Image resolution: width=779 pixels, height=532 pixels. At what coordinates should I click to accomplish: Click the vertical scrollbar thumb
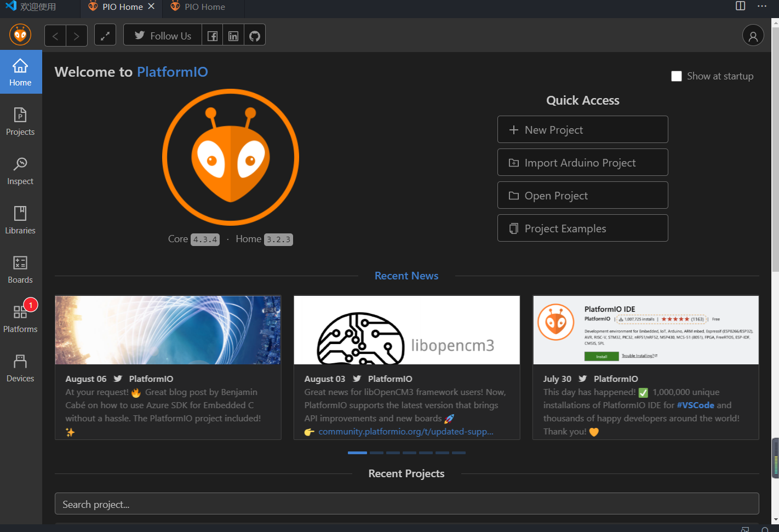pyautogui.click(x=775, y=149)
